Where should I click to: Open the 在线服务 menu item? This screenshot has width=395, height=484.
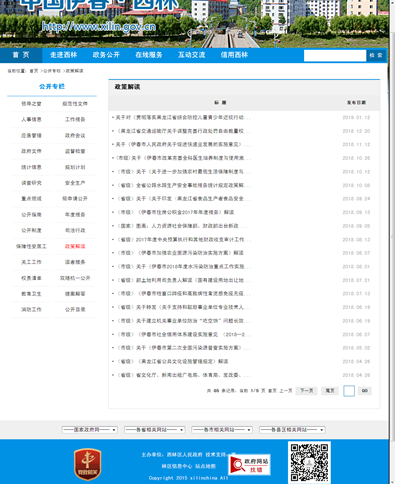149,55
